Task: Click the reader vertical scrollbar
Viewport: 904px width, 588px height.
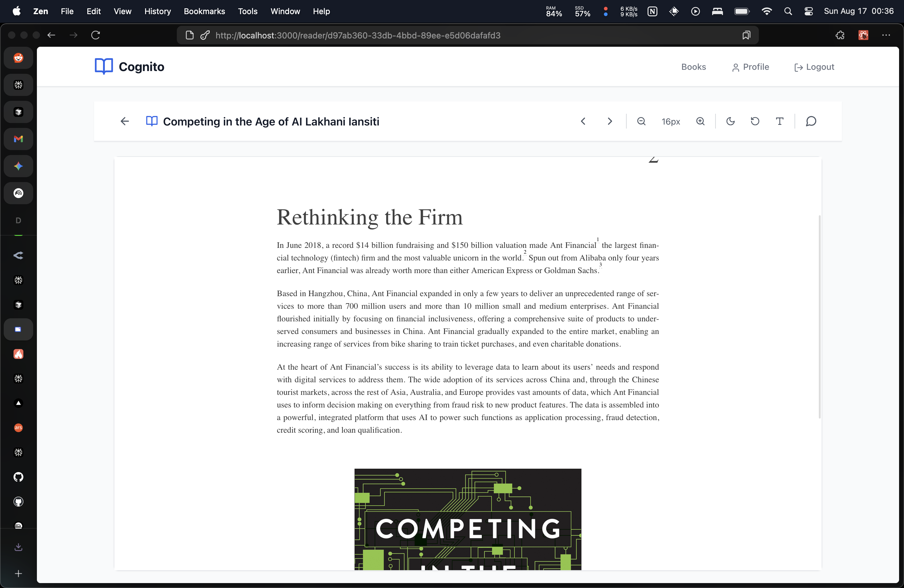Action: 819,316
